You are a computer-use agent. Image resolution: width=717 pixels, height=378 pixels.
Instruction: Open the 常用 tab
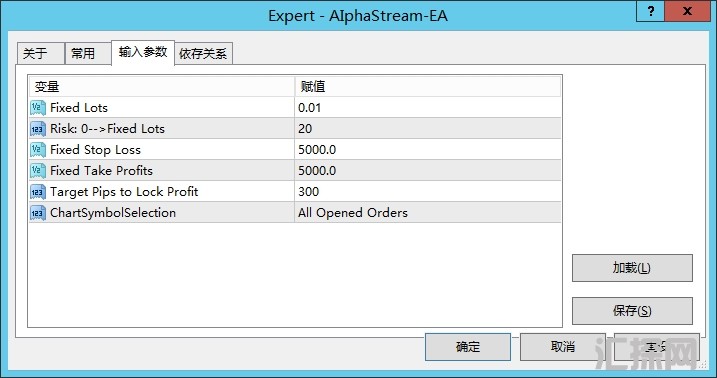coord(88,53)
